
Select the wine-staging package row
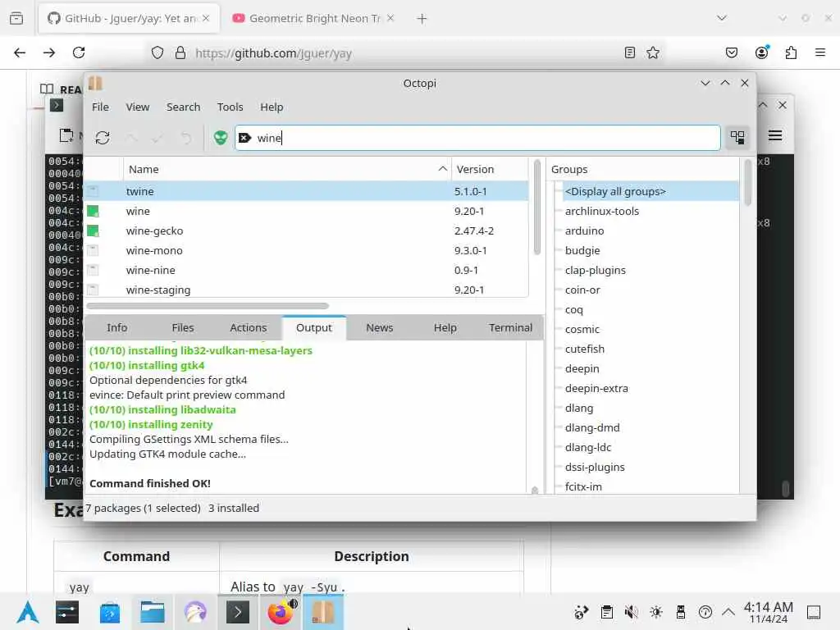(x=307, y=290)
